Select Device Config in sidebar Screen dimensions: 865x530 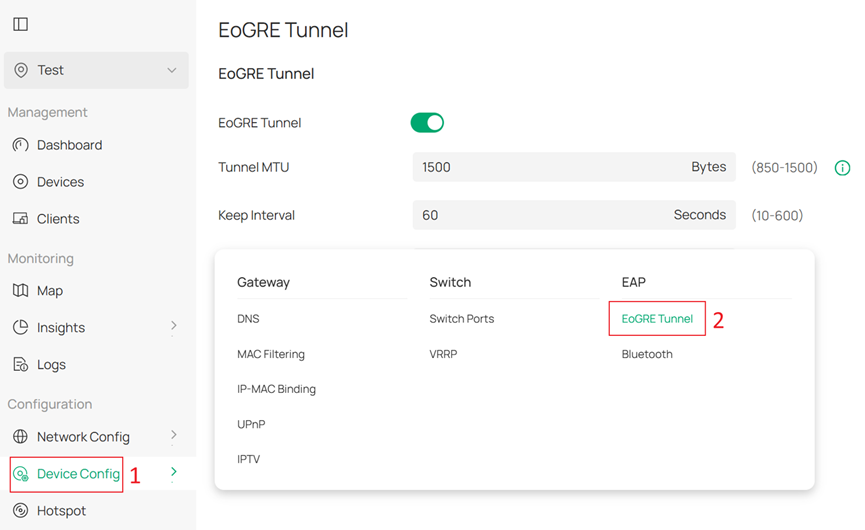pyautogui.click(x=78, y=474)
